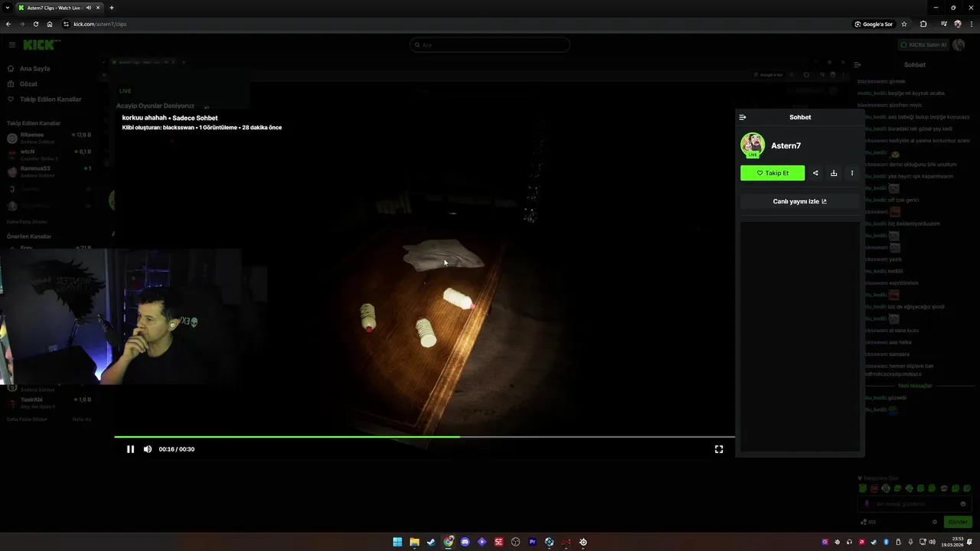Screen dimensions: 980x551
Task: Mute the tab using speaker icon
Action: (x=89, y=8)
